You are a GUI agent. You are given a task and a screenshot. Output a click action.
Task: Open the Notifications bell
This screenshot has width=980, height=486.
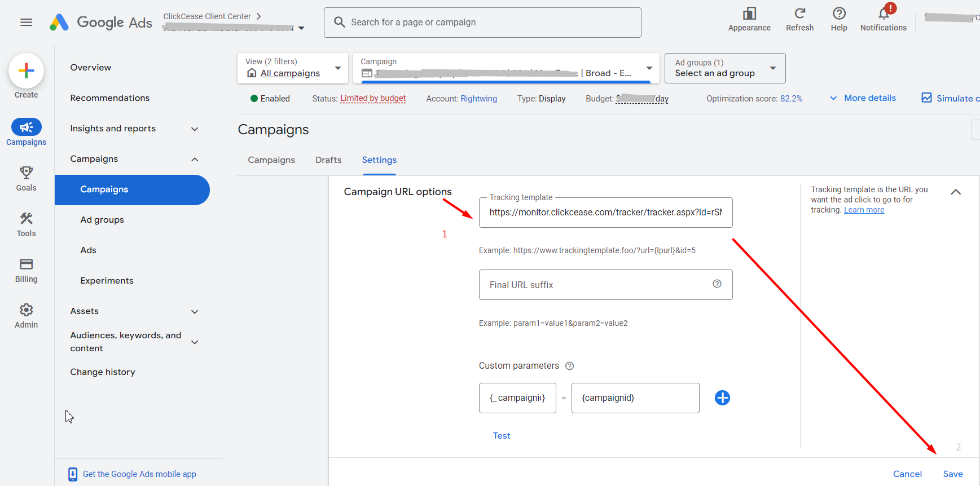884,14
